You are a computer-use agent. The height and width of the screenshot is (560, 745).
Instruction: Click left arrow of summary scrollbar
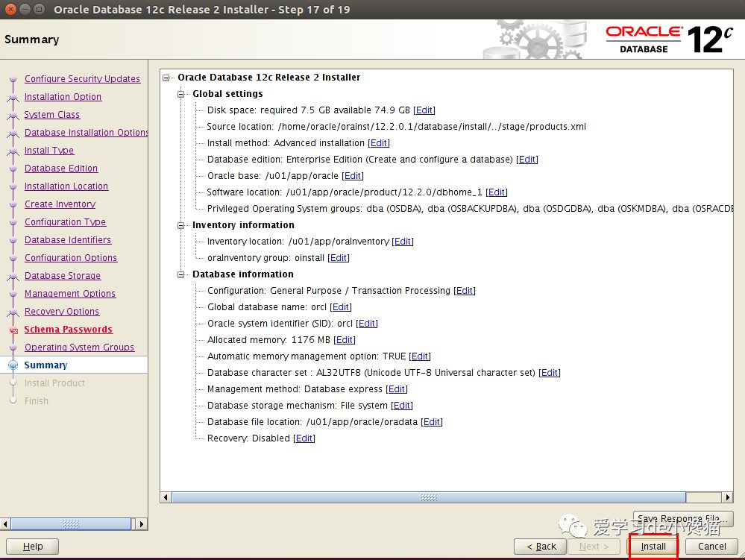166,498
